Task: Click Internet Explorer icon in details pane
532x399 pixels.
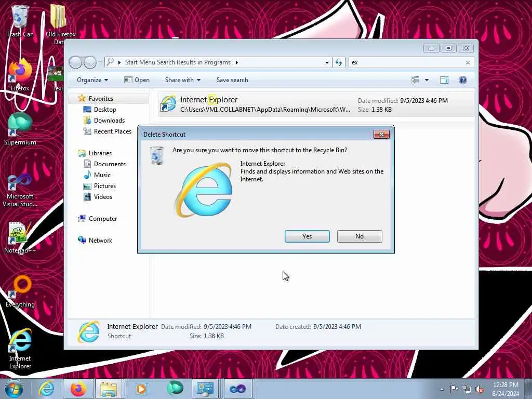Action: [88, 332]
